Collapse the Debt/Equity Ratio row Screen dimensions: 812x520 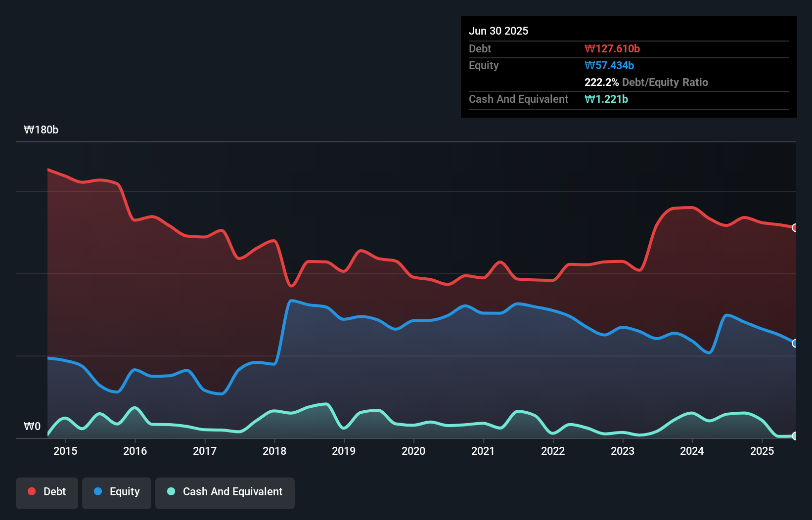[x=646, y=82]
